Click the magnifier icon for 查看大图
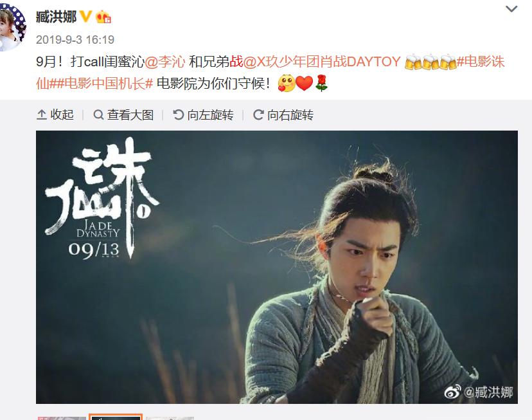532x420 pixels. click(98, 114)
